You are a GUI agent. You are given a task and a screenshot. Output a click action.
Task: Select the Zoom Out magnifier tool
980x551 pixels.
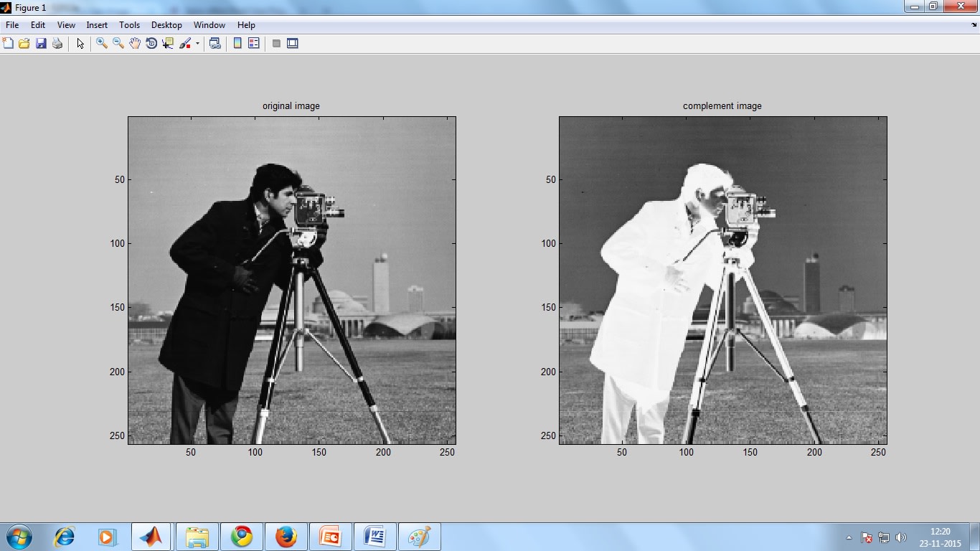pyautogui.click(x=118, y=44)
